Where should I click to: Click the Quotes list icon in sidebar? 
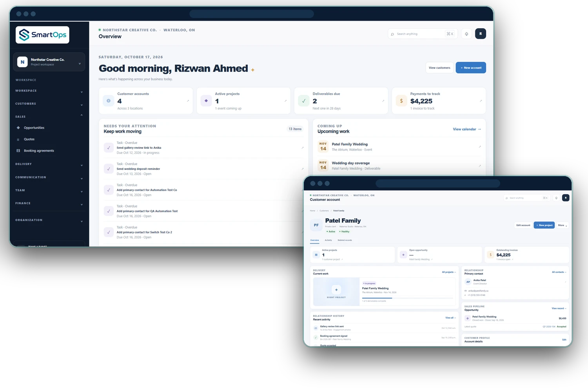(x=18, y=139)
